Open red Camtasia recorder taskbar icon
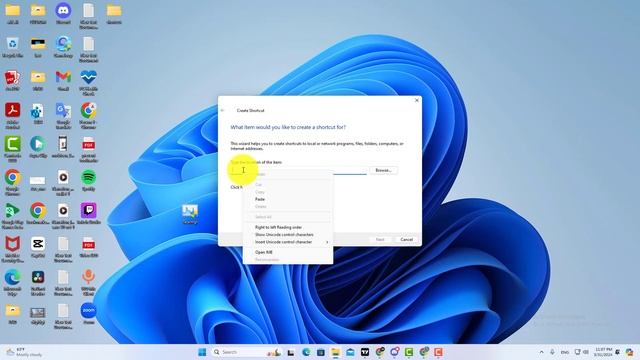The height and width of the screenshot is (360, 640). tap(438, 352)
